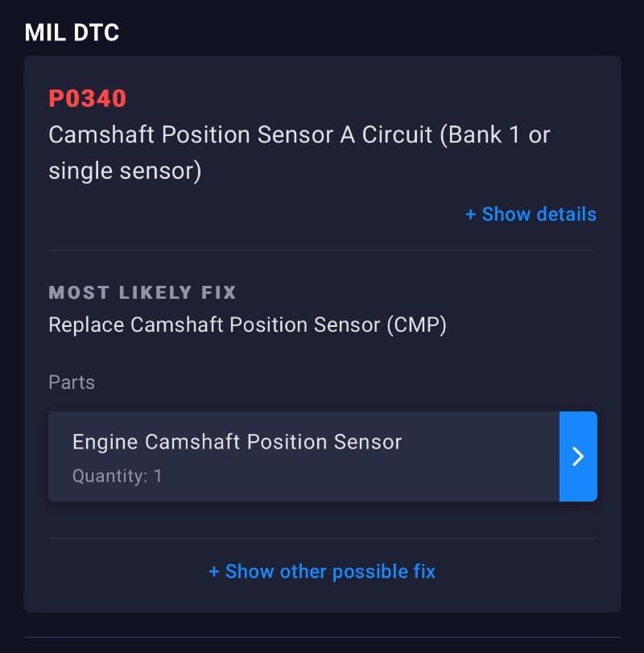Click the MOST LIKELY FIX heading
644x653 pixels.
(142, 292)
